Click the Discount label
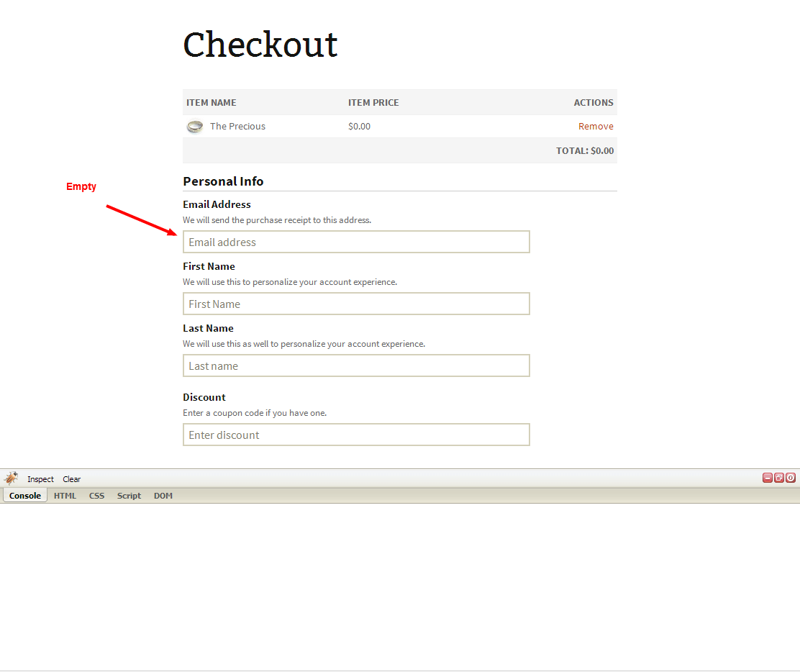Screen dimensions: 800x672 coord(204,397)
